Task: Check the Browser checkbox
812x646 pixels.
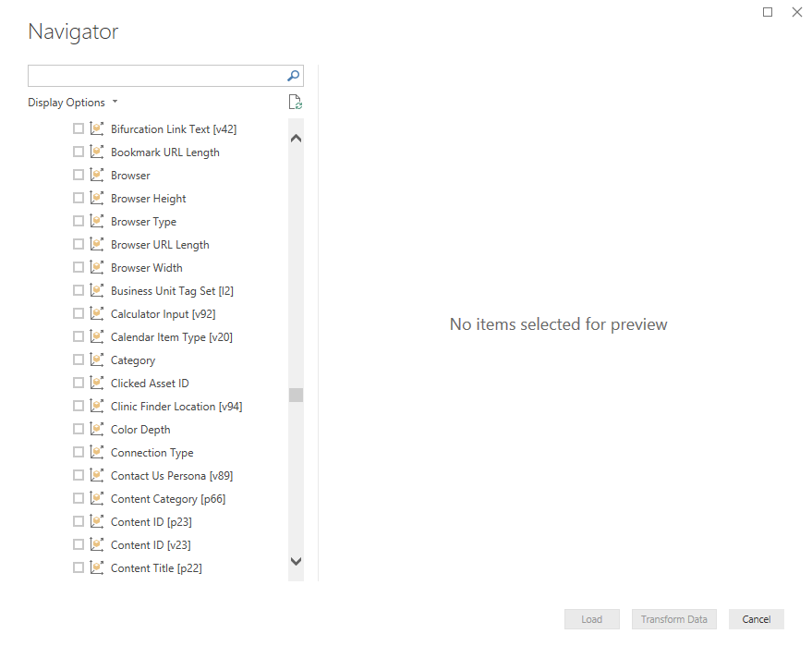Action: 79,175
